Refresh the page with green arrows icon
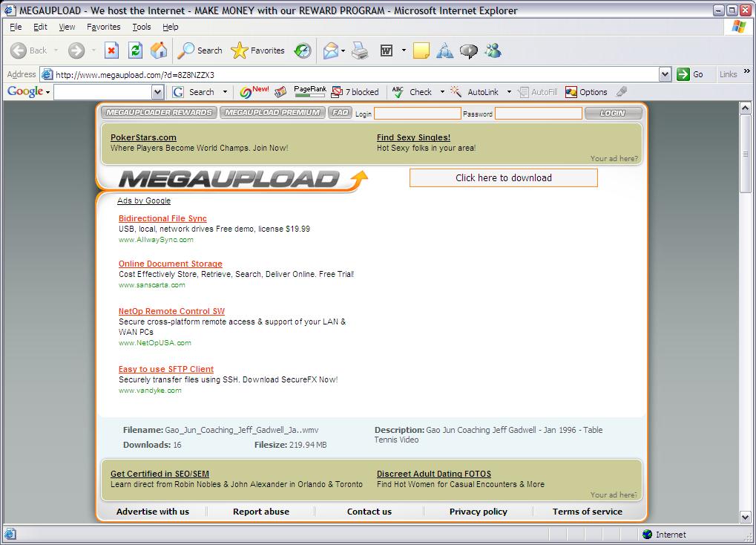Screen dimensions: 756x545 coord(136,50)
